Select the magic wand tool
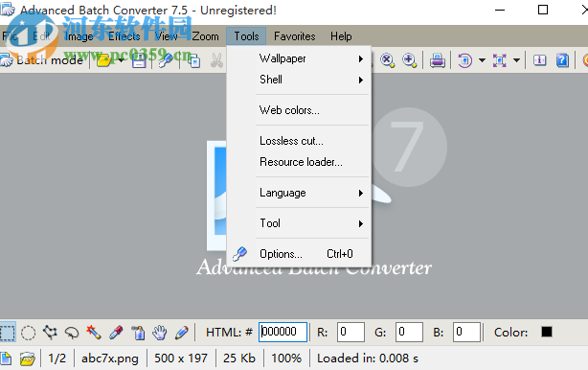 tap(94, 332)
